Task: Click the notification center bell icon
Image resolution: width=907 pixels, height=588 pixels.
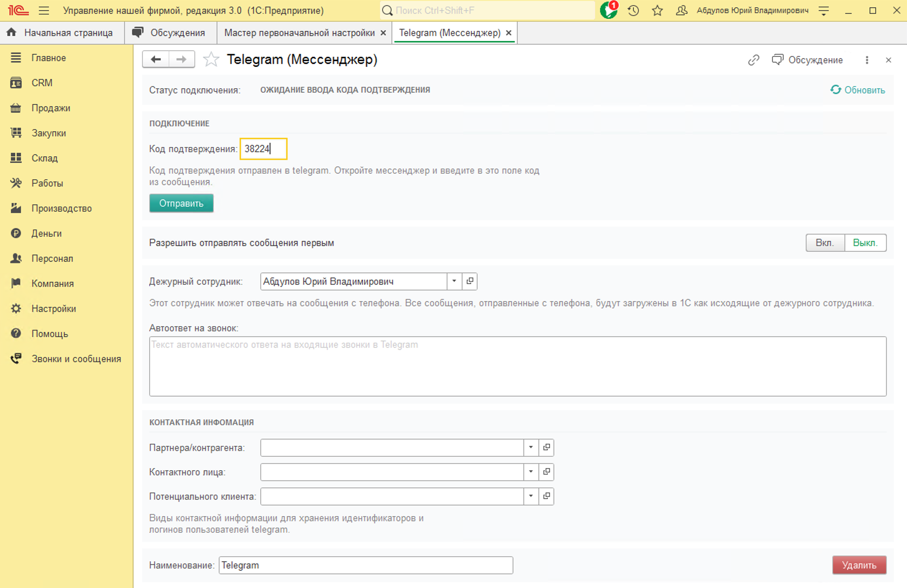Action: [608, 10]
